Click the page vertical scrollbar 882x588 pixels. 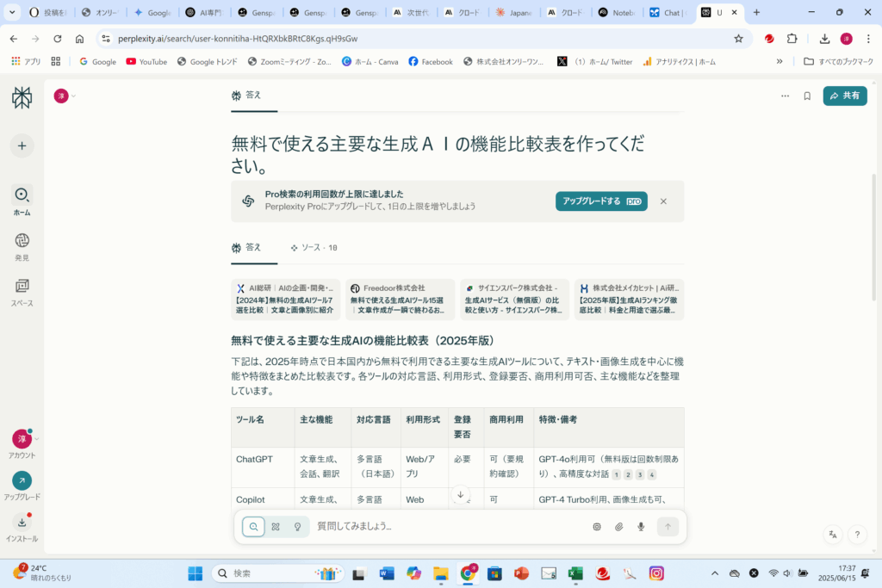[x=873, y=239]
